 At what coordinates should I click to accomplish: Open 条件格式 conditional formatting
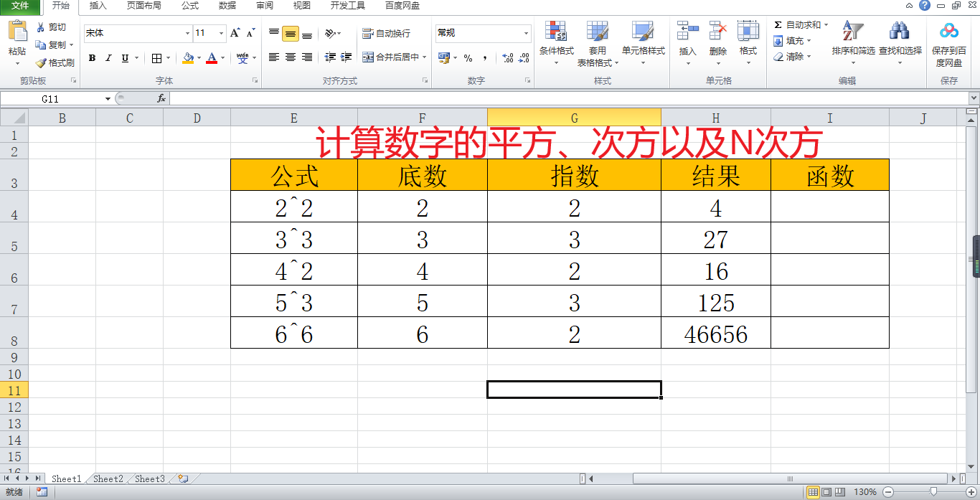(557, 43)
